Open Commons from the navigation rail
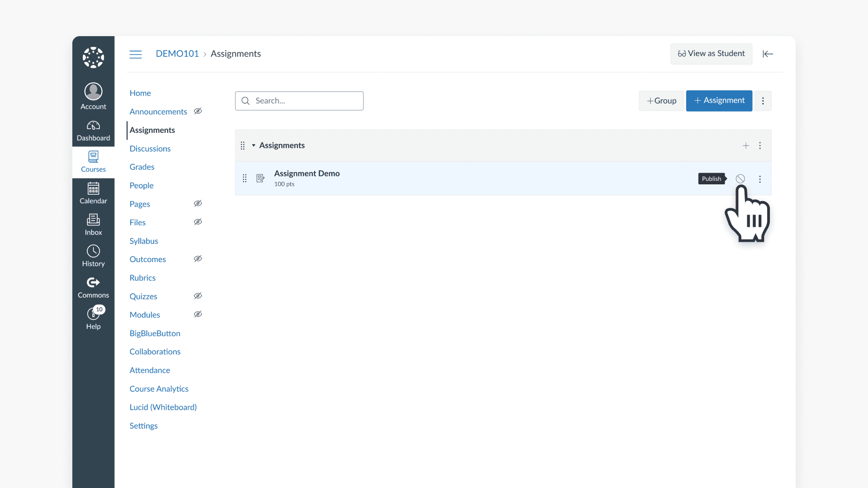The width and height of the screenshot is (868, 488). click(93, 286)
